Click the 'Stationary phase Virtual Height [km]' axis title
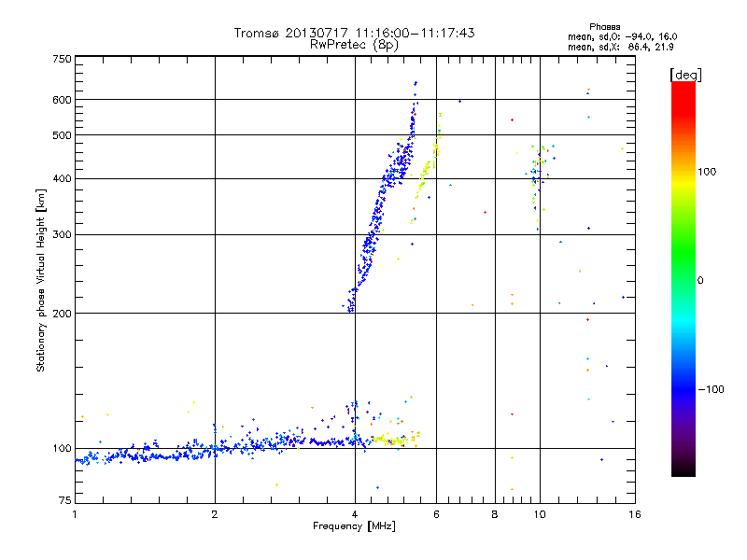 (x=40, y=280)
